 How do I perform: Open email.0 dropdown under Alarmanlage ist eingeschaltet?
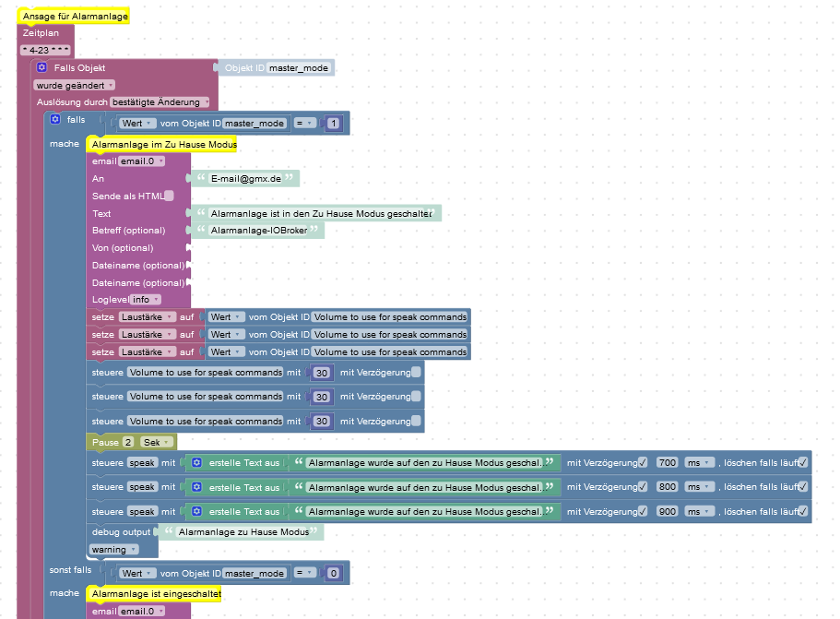pos(141,611)
